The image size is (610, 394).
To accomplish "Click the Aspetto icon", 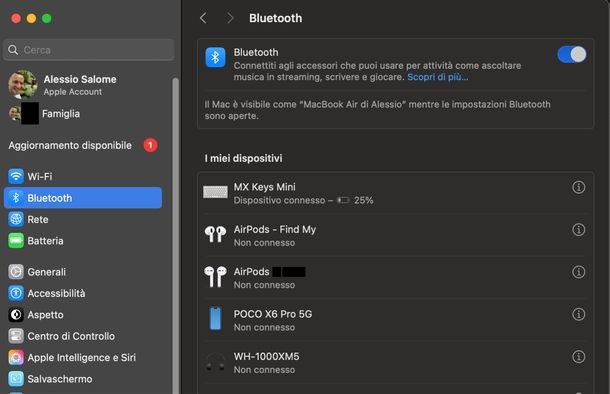I will pyautogui.click(x=16, y=314).
